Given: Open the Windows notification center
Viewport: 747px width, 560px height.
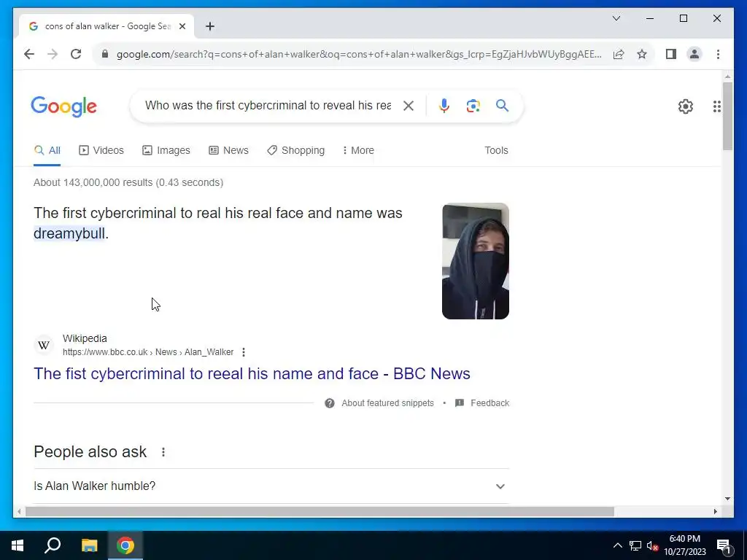Looking at the screenshot, I should [x=724, y=545].
